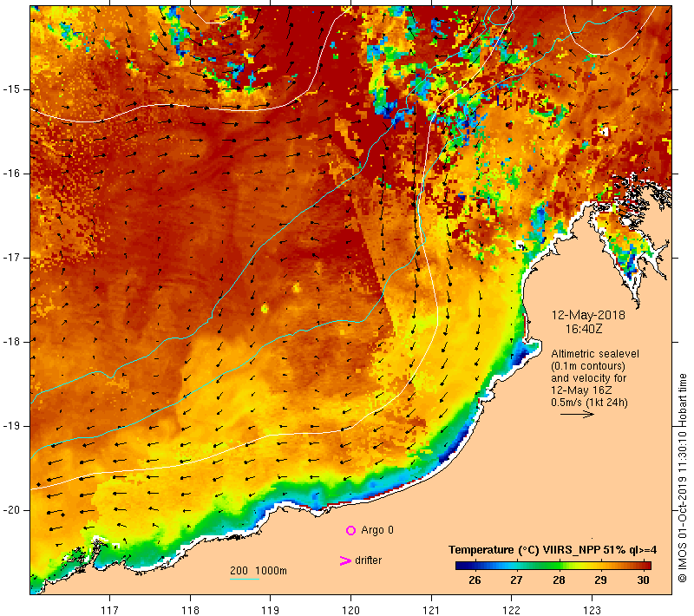Click the temperature color bar
The image size is (694, 616).
(553, 565)
